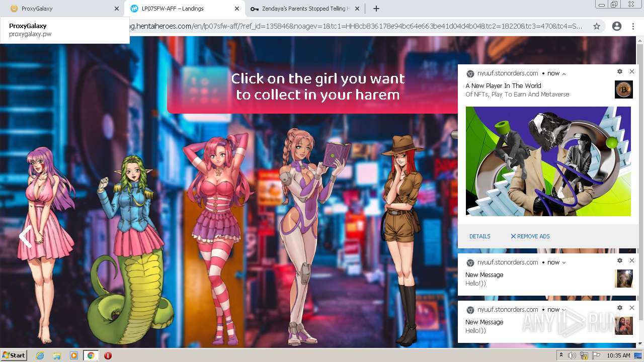
Task: Show hidden system tray icons arrow
Action: click(561, 355)
